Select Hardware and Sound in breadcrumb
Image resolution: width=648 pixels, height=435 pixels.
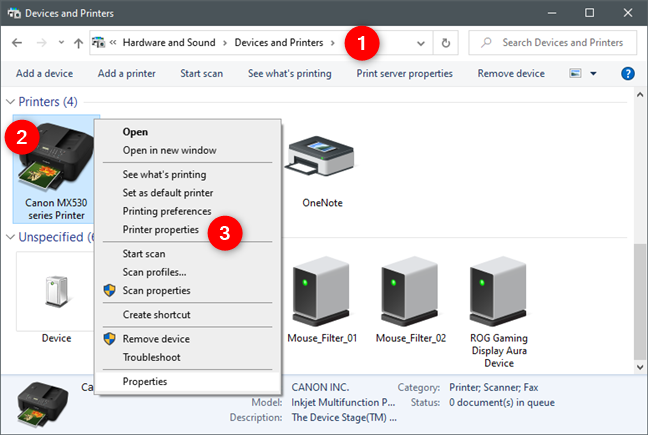(x=169, y=43)
